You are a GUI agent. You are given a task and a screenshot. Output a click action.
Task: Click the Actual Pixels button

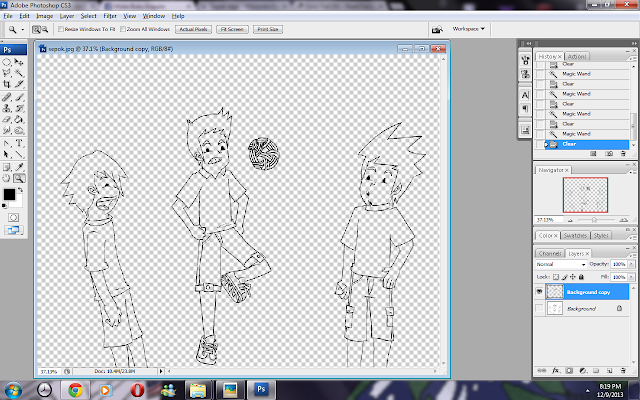point(193,29)
